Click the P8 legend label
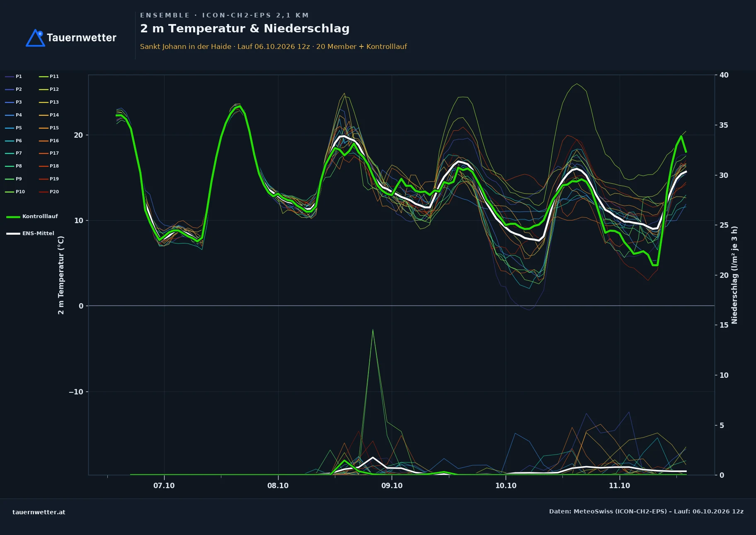 (19, 166)
